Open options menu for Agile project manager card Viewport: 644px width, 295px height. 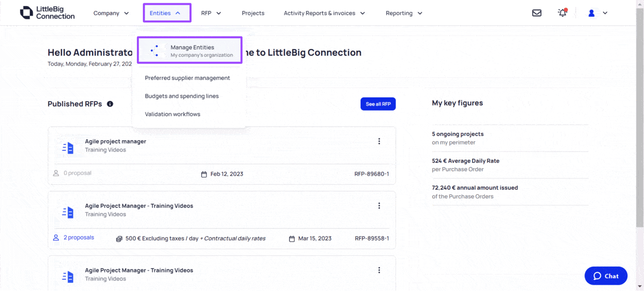click(x=379, y=141)
